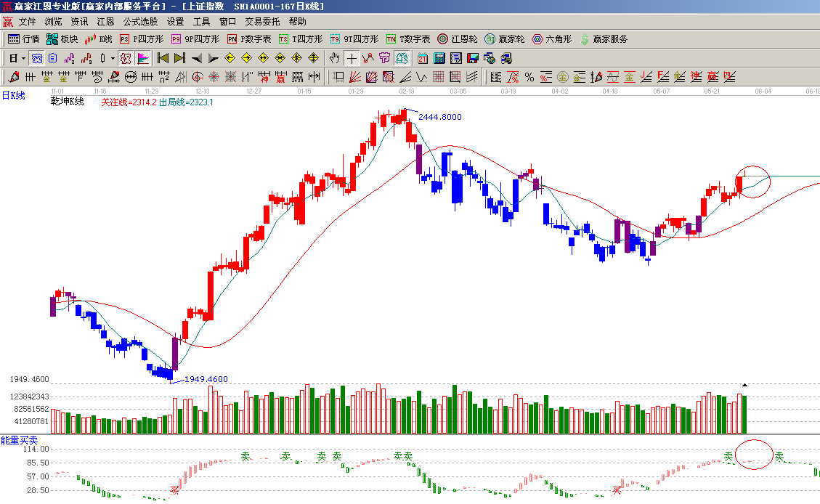Click the 赢家服务 service button

tap(604, 39)
